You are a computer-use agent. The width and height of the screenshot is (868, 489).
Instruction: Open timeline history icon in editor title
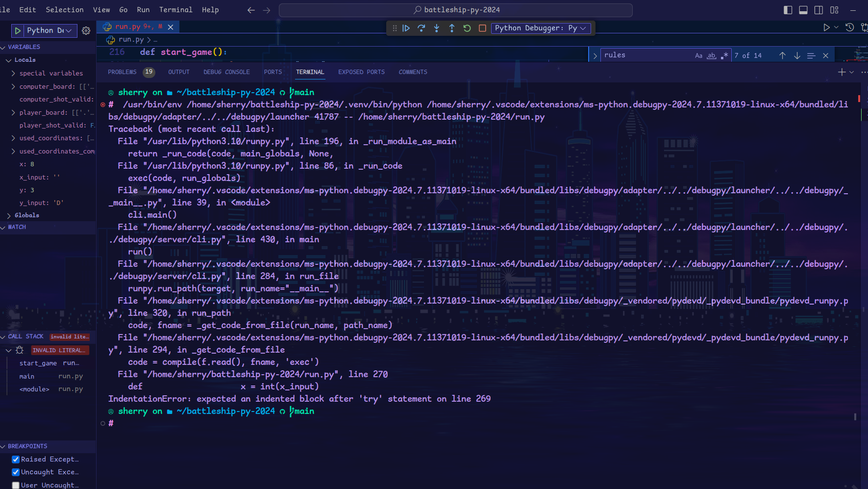850,27
